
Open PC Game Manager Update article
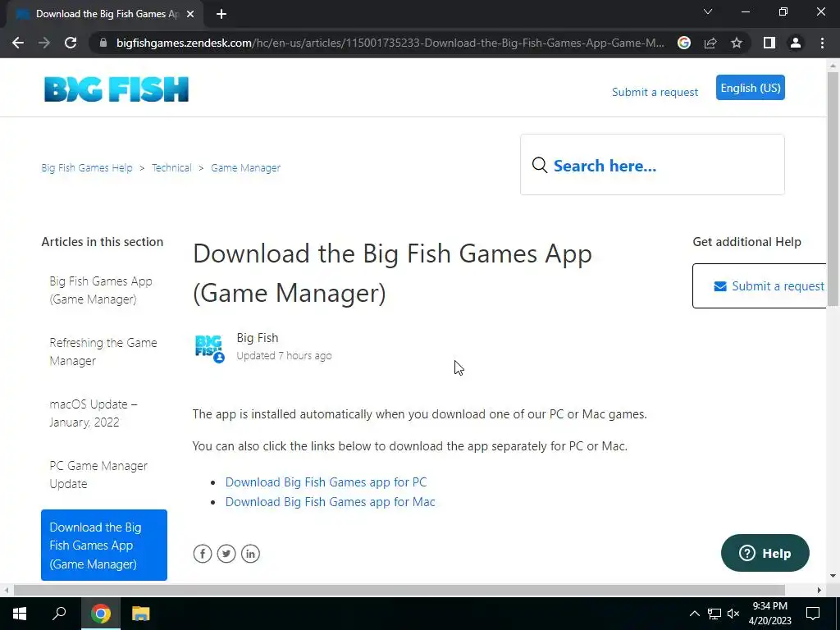98,475
